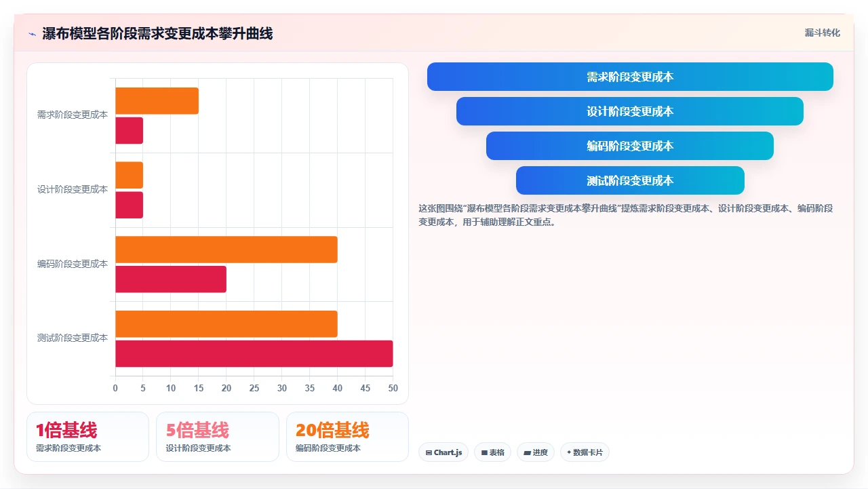Click the 表格 tag
Image resolution: width=868 pixels, height=489 pixels.
tap(492, 452)
